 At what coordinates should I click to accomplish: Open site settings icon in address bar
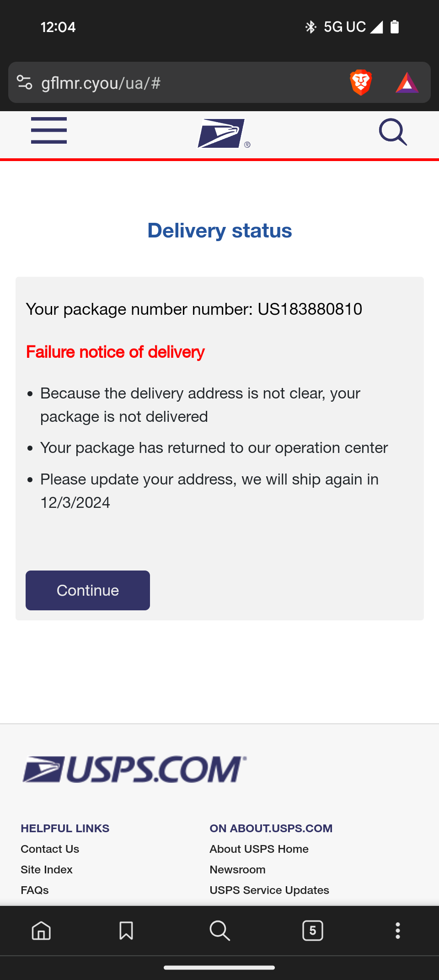(x=24, y=83)
